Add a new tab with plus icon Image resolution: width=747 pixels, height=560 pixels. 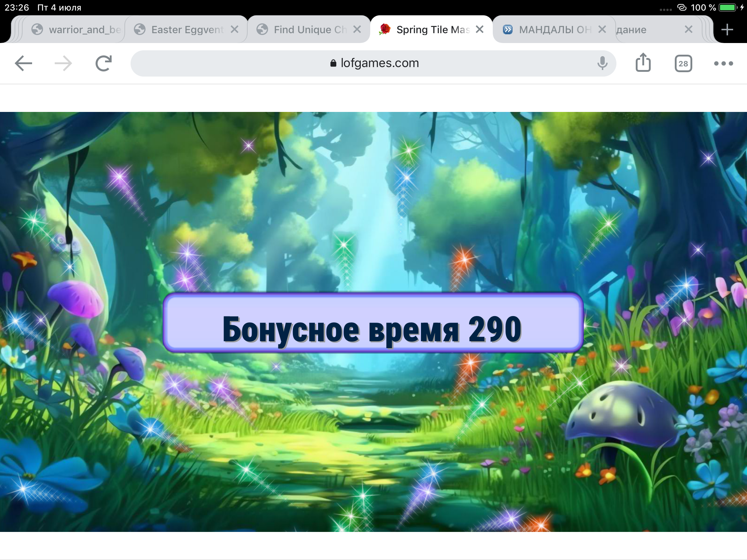click(x=727, y=30)
